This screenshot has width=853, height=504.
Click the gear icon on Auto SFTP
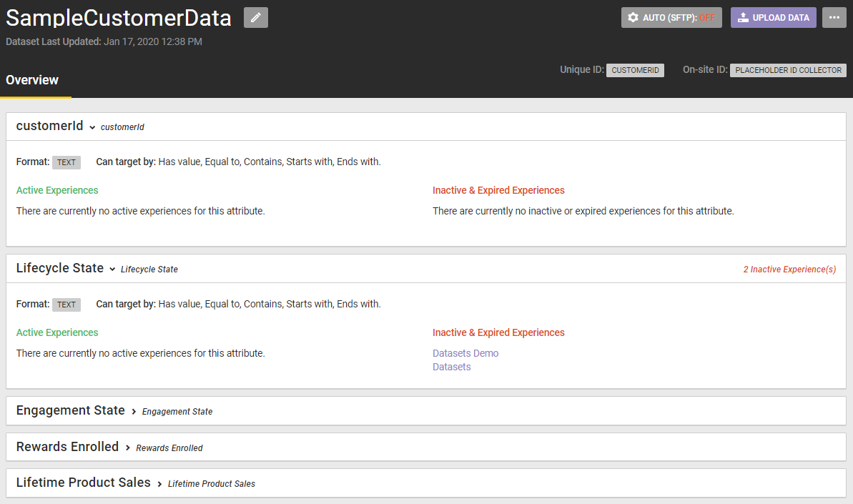633,18
